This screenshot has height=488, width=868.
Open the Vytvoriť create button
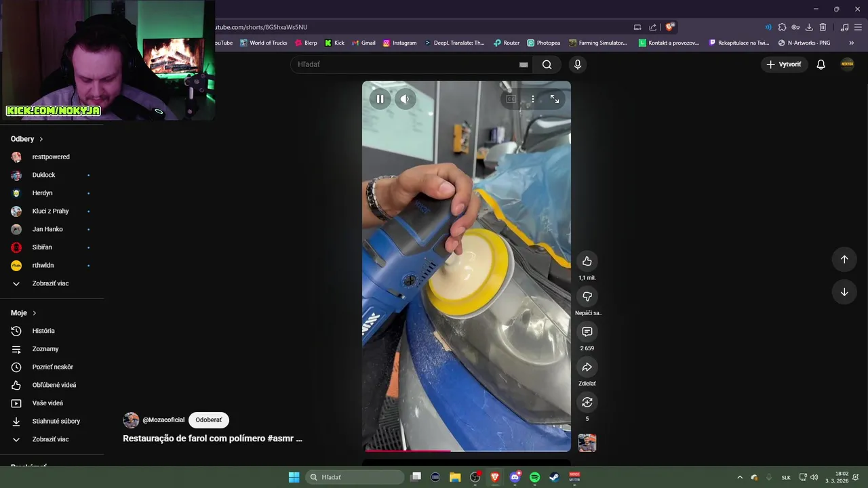(x=785, y=64)
